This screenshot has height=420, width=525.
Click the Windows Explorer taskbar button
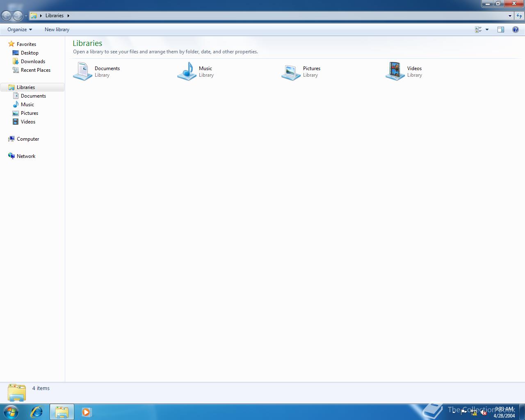tap(62, 412)
